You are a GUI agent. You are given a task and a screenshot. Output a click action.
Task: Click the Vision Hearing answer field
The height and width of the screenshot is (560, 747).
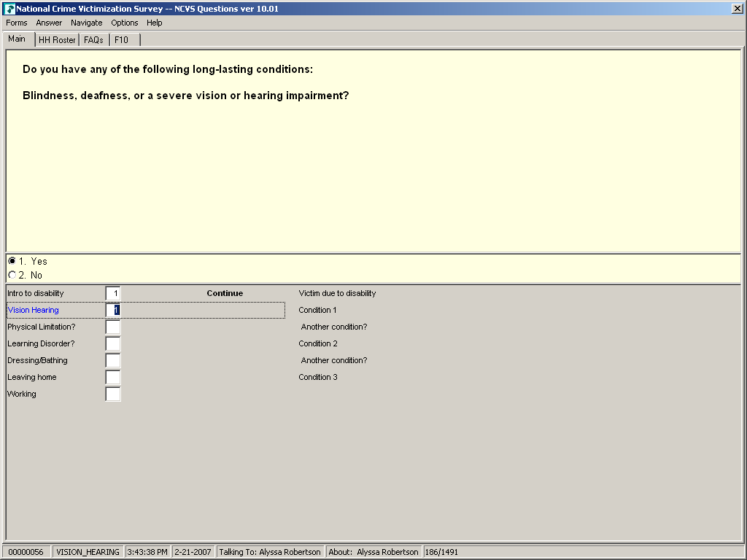click(113, 310)
